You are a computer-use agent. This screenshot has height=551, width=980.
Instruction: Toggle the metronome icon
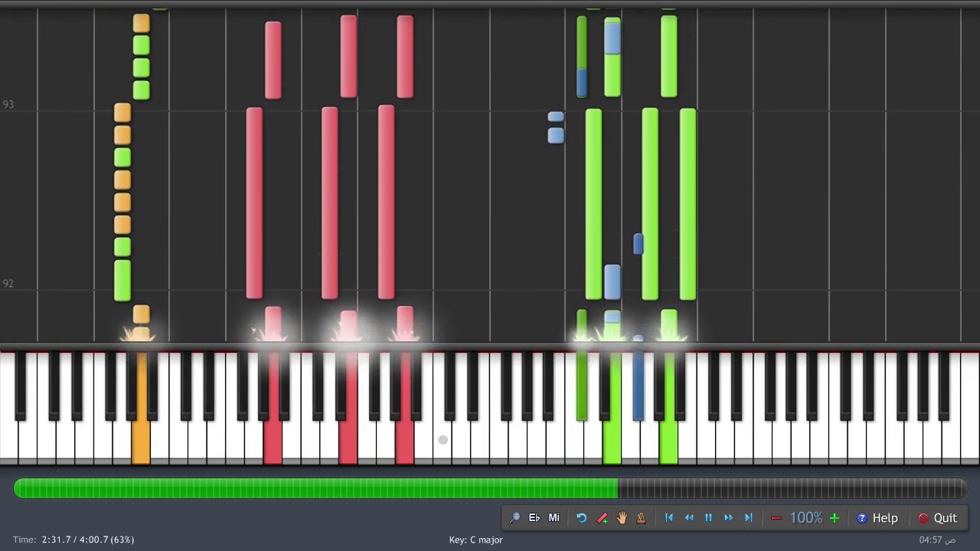641,518
